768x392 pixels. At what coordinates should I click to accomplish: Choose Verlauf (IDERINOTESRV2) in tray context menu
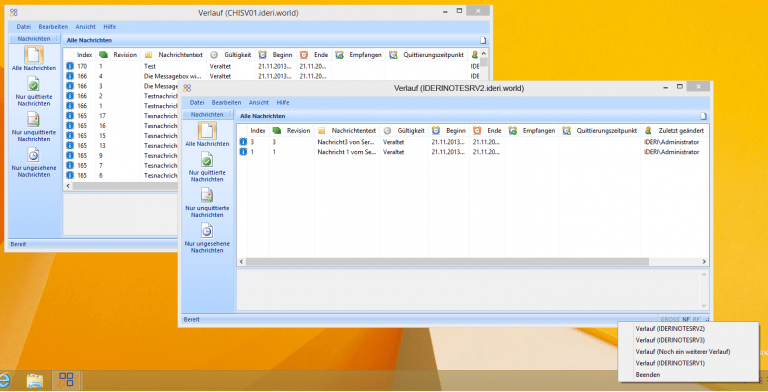coord(688,329)
